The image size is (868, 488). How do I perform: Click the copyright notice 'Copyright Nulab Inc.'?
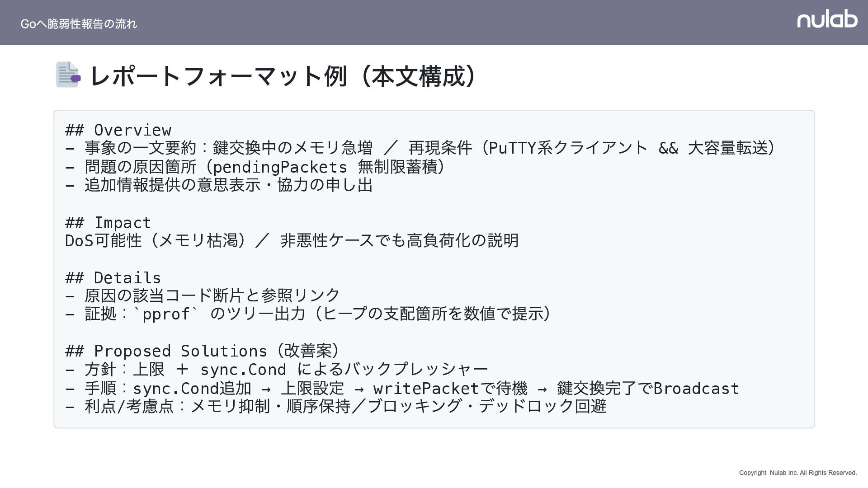pos(798,473)
